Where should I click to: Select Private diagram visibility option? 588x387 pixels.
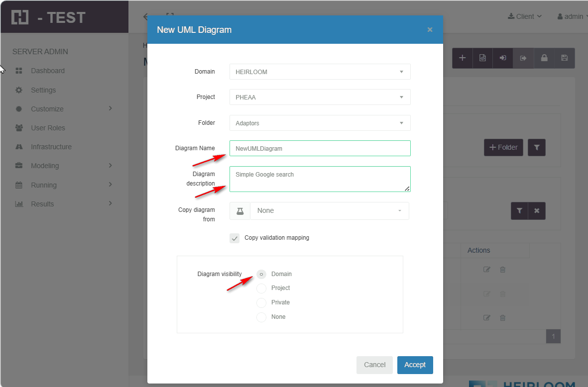(261, 303)
